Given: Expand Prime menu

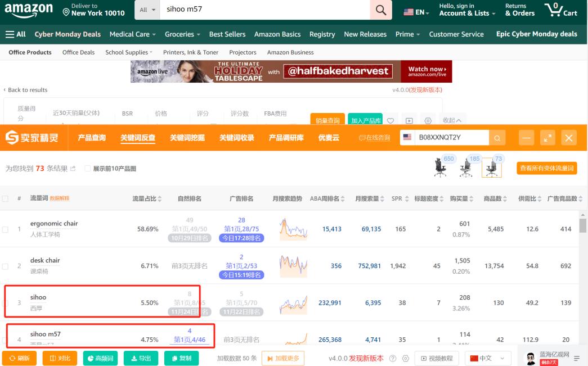Looking at the screenshot, I should point(407,34).
